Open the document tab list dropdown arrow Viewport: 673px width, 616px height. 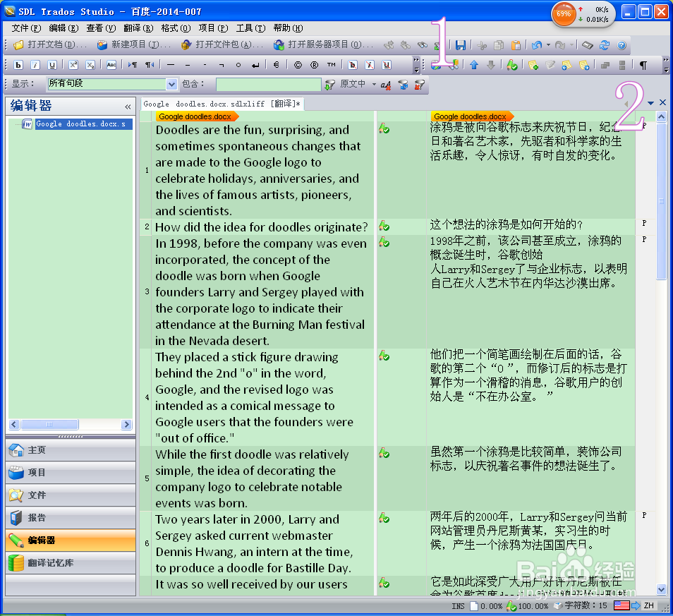650,103
